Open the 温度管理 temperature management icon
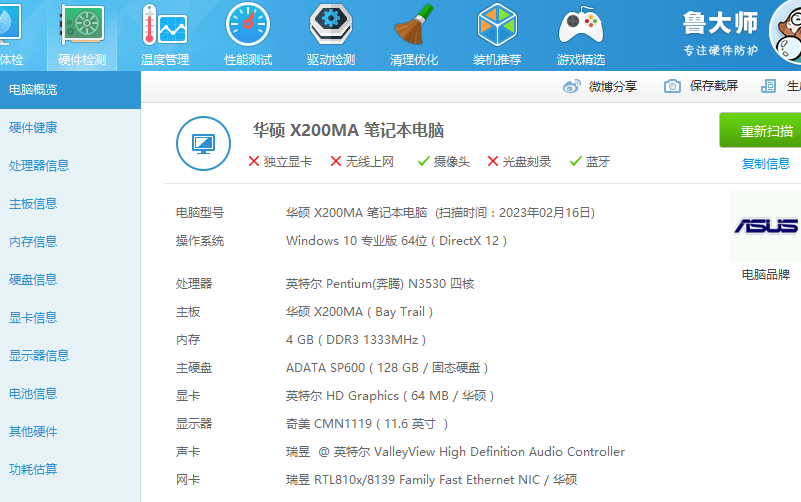This screenshot has width=801, height=502. pyautogui.click(x=164, y=35)
